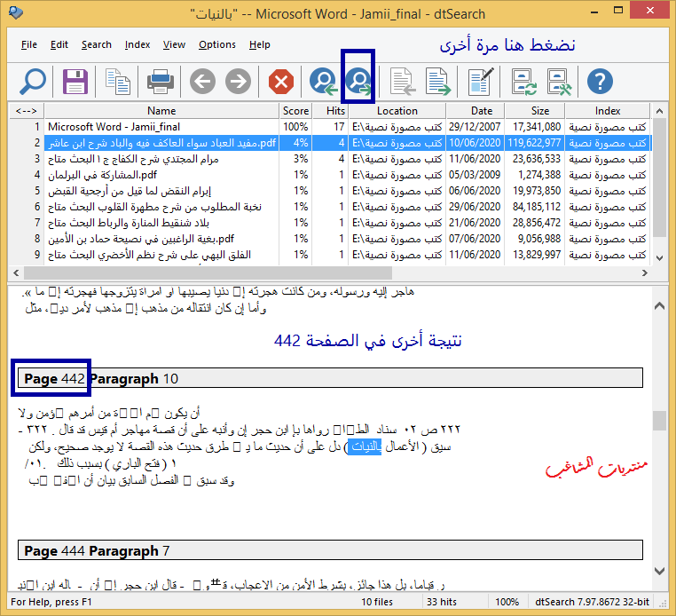The image size is (676, 616).
Task: Sort results by the Date column header
Action: tap(481, 111)
